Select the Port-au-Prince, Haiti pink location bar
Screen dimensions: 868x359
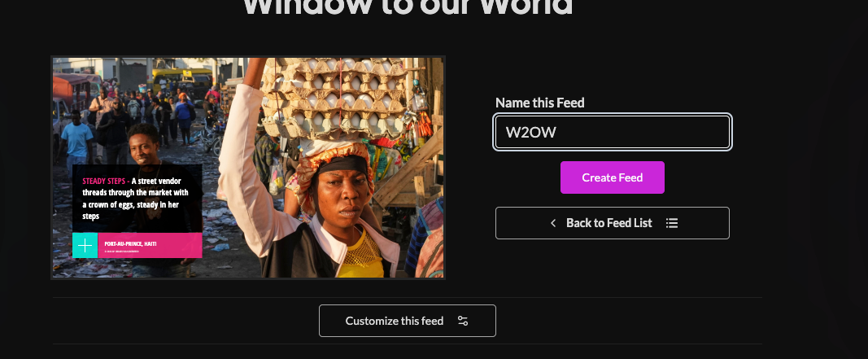pyautogui.click(x=150, y=245)
